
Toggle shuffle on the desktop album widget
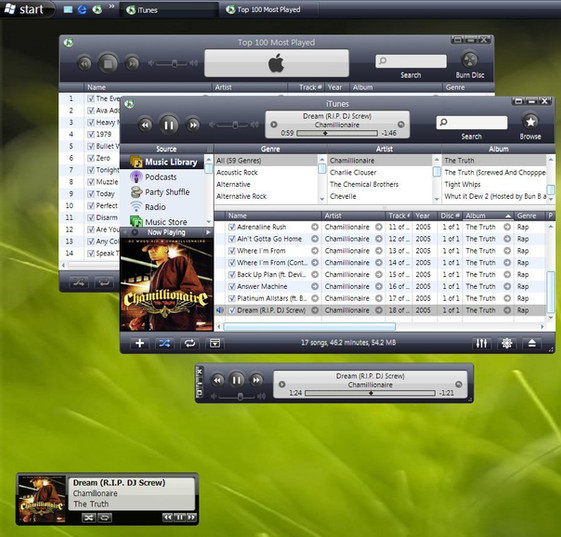tap(88, 517)
